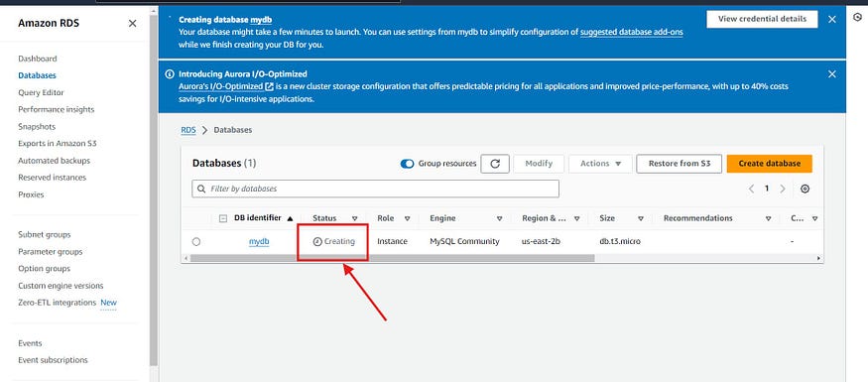Open Dashboard in the sidebar
The height and width of the screenshot is (382, 868).
(x=37, y=59)
